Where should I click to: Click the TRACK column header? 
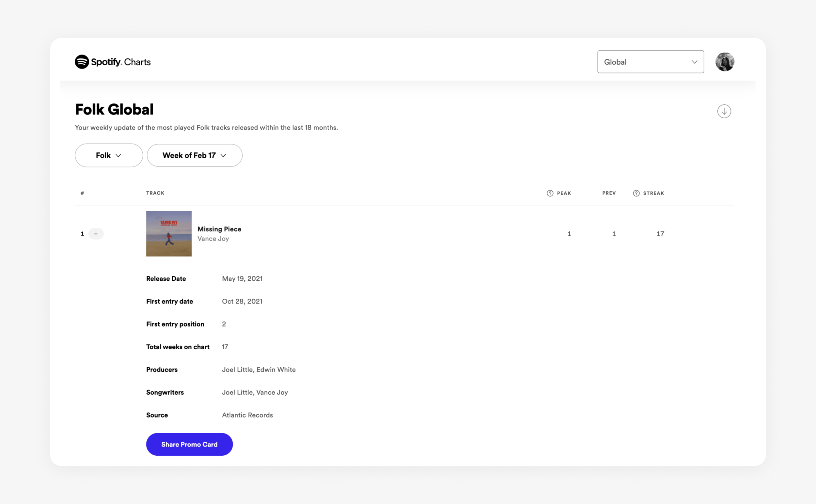tap(155, 193)
